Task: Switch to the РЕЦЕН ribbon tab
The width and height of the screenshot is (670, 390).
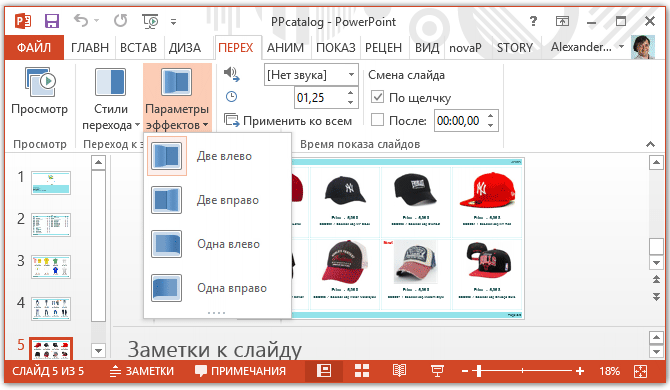Action: click(x=383, y=47)
